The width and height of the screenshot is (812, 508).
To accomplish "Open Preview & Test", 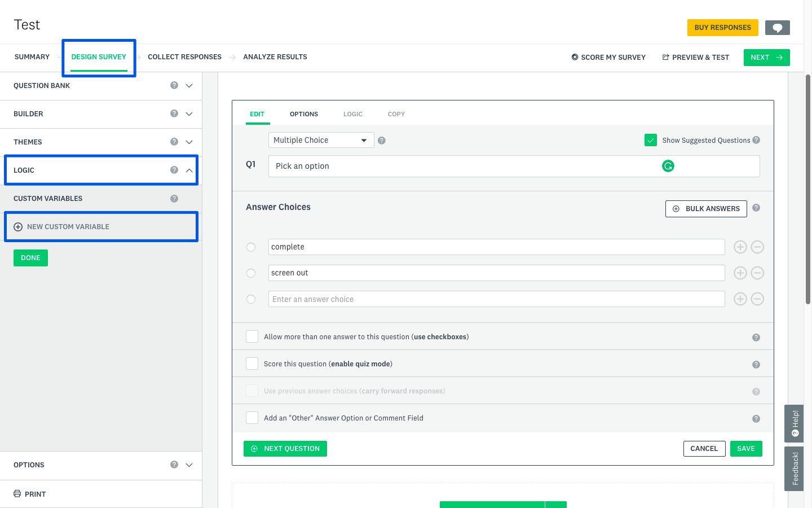I will point(695,58).
